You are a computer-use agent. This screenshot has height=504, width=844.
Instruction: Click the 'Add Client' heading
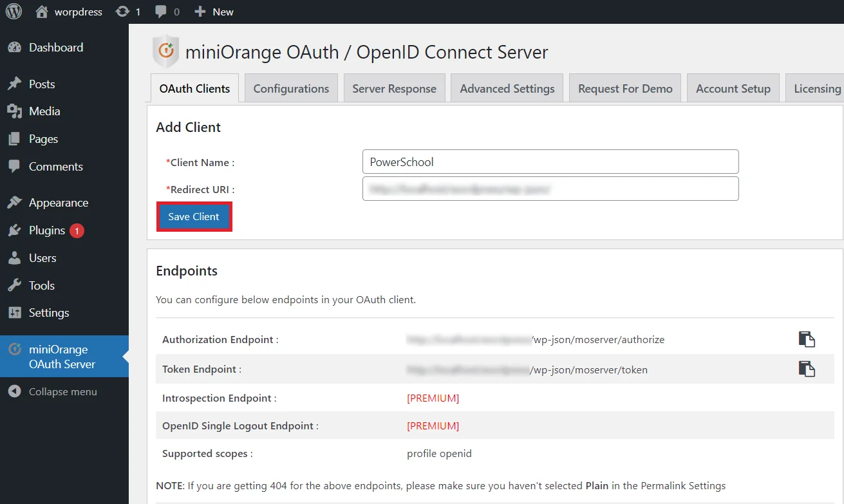click(188, 127)
